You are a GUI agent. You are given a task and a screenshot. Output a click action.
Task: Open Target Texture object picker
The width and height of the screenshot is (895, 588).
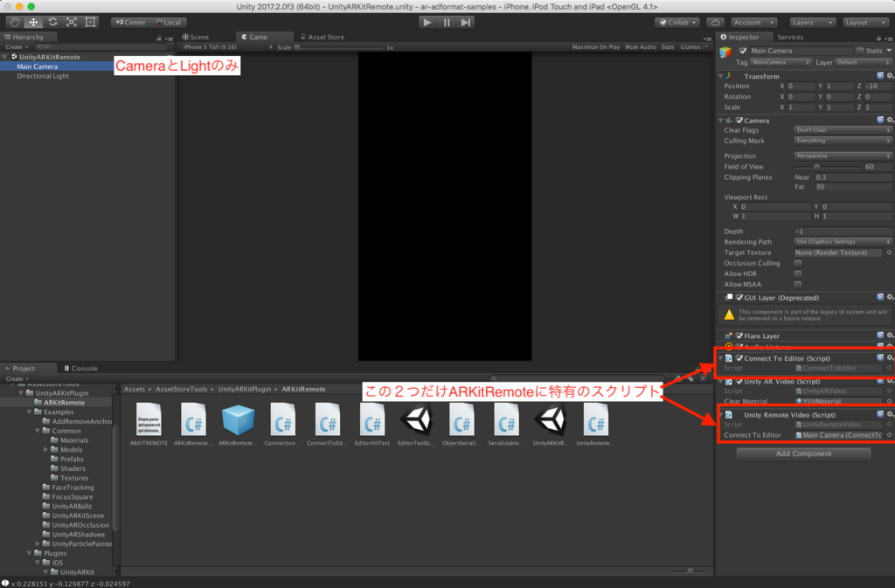pos(889,252)
